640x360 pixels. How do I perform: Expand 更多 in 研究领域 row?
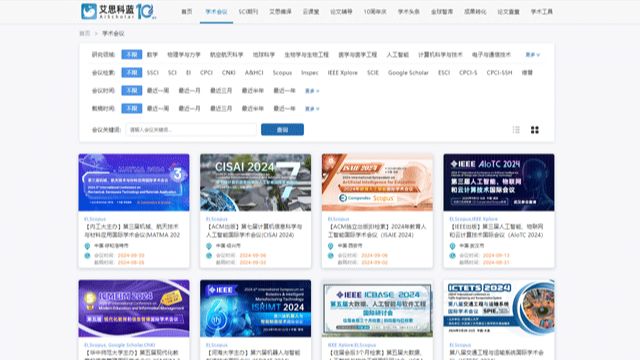[533, 55]
